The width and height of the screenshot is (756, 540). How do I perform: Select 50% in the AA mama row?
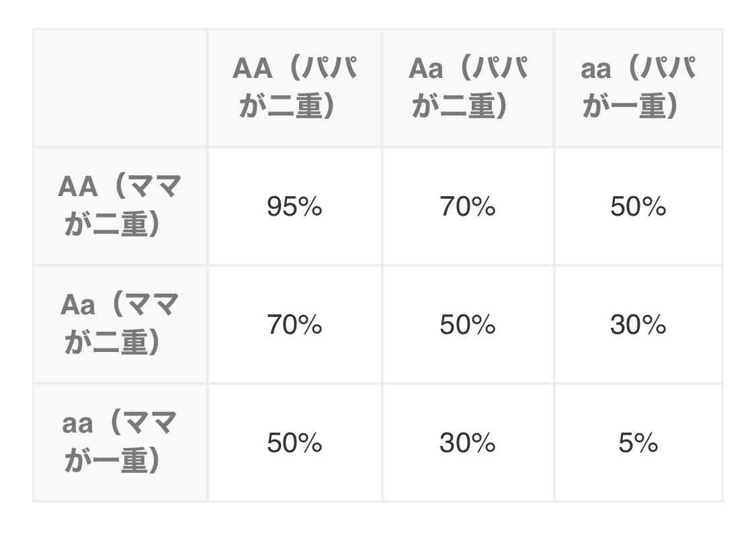pos(638,206)
